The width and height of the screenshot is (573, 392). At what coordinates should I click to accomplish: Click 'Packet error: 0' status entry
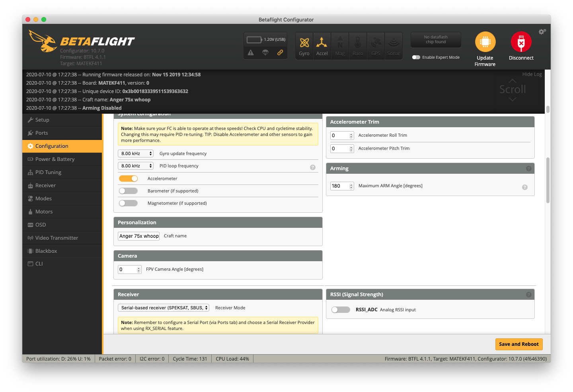pyautogui.click(x=115, y=359)
